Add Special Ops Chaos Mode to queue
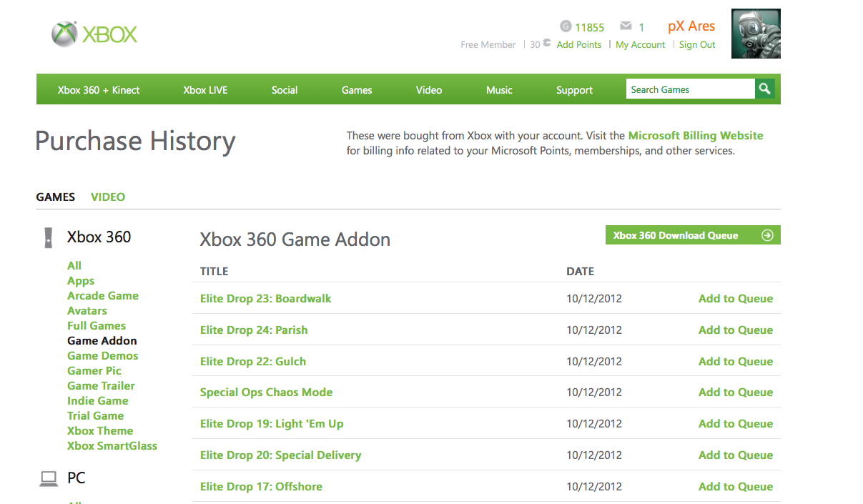863x504 pixels. click(736, 392)
